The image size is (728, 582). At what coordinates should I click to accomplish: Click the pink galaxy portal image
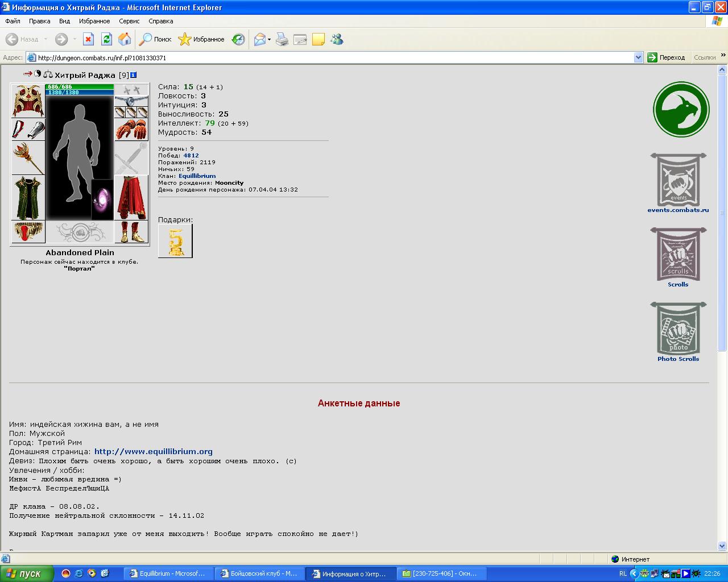[103, 199]
